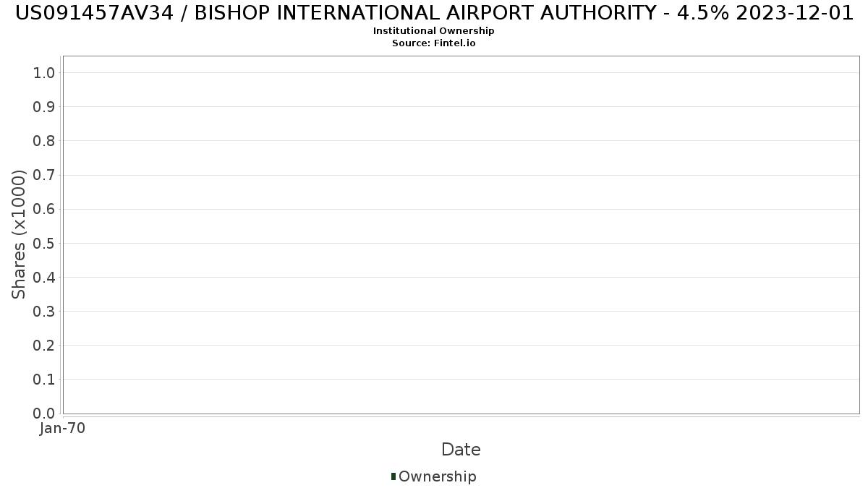
Task: Select the 0.4 y-axis tick label
Action: tap(44, 278)
